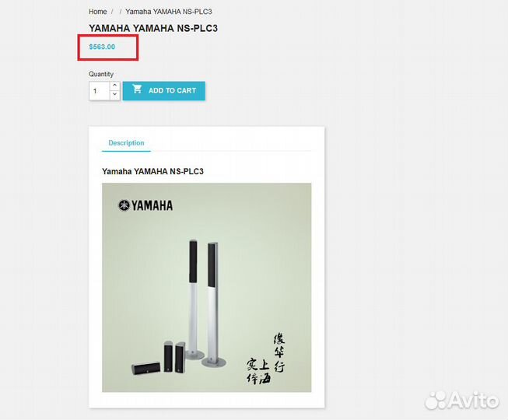Decrease quantity with the down arrow

coord(114,95)
